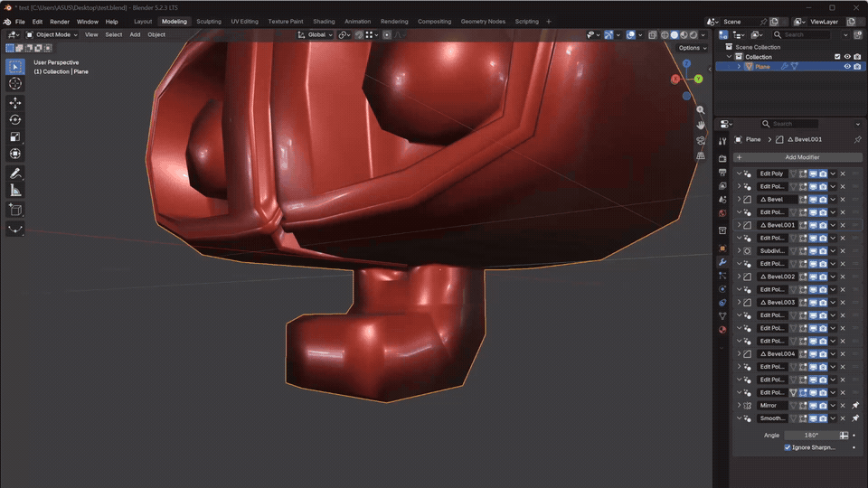Hide Plane object in viewport via eye

847,66
